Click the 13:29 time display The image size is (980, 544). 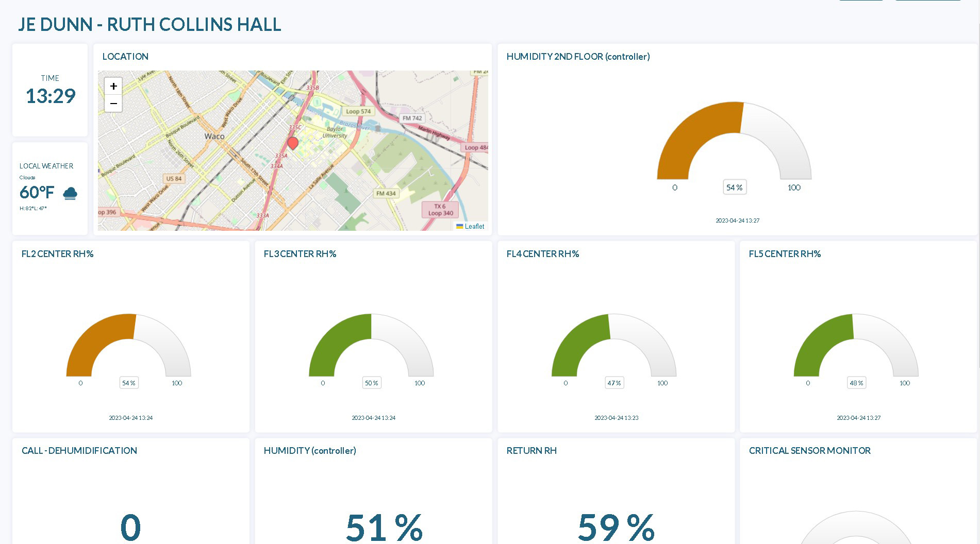point(50,96)
